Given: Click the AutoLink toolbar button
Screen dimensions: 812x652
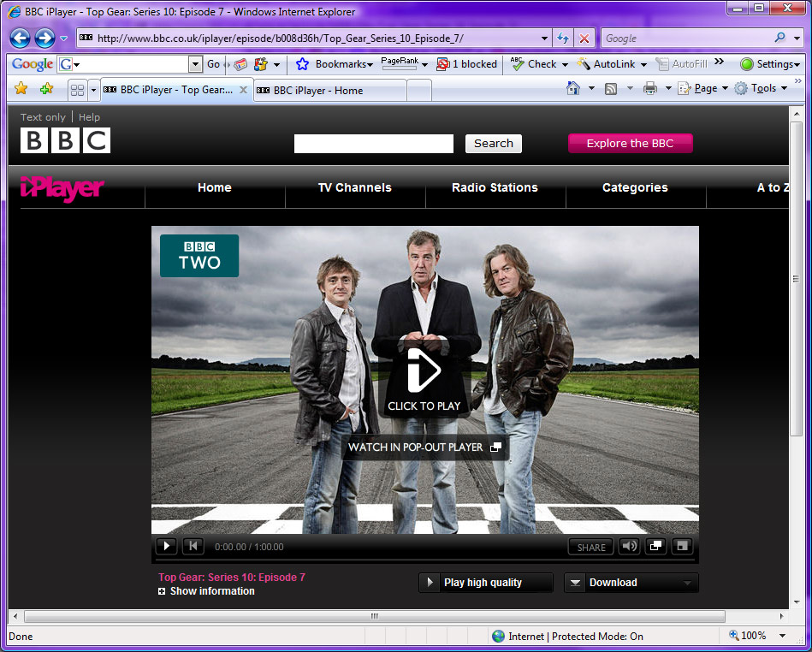Looking at the screenshot, I should click(607, 64).
